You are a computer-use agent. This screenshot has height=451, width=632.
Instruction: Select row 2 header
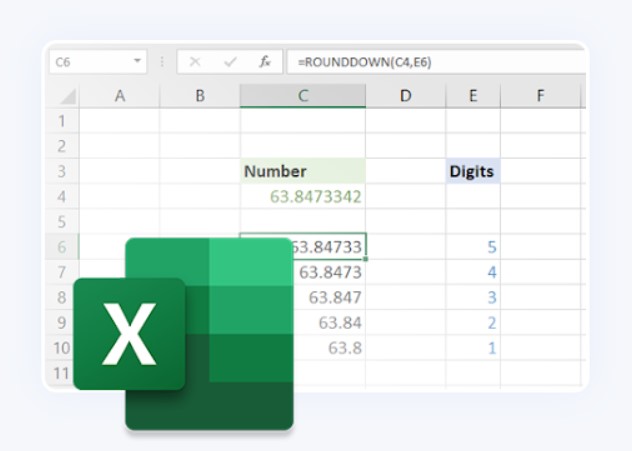tap(62, 146)
